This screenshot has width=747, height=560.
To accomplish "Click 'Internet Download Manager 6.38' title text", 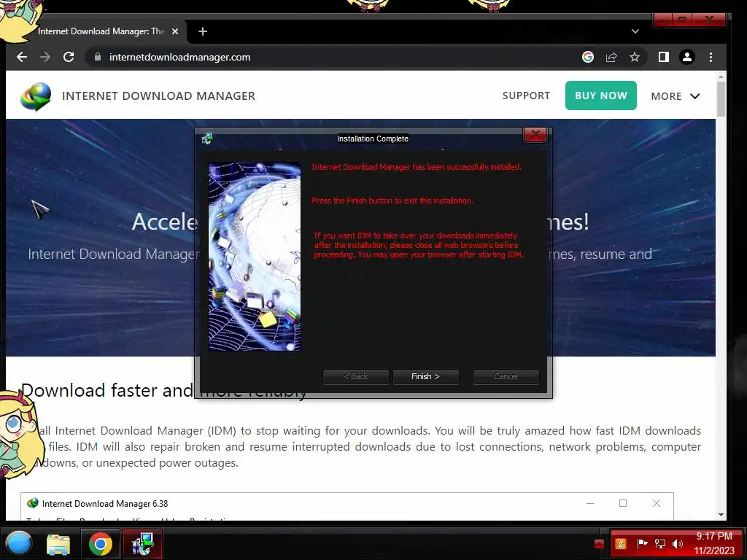I will tap(105, 504).
